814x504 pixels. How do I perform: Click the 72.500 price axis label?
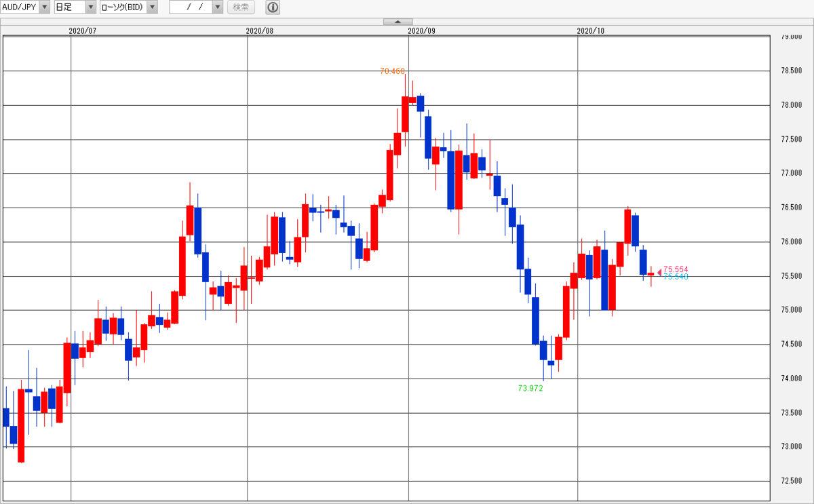point(792,481)
